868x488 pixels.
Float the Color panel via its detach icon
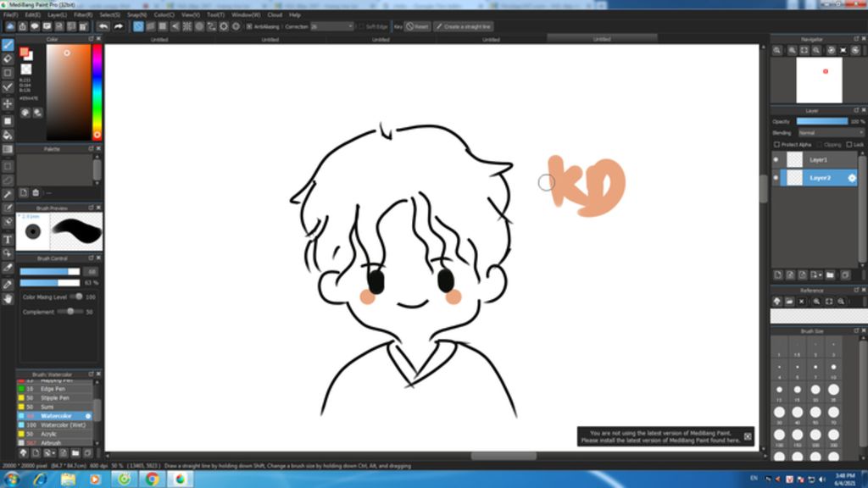(91, 39)
